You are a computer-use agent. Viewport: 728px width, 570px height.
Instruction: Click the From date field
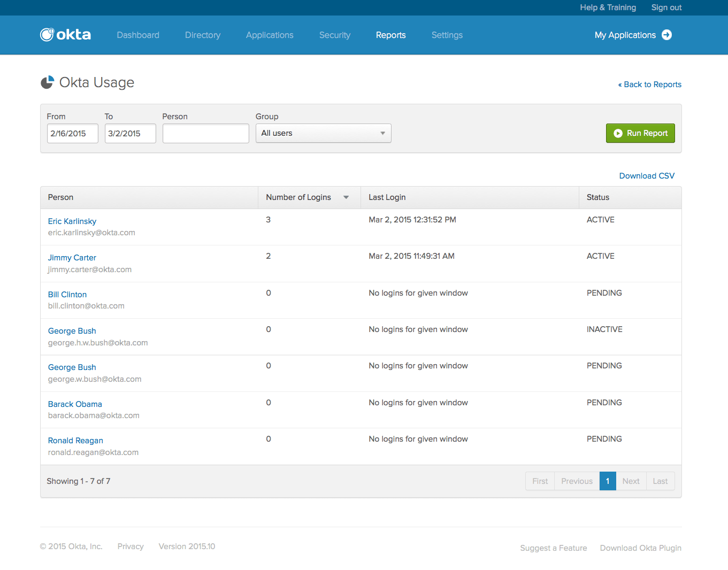[72, 133]
